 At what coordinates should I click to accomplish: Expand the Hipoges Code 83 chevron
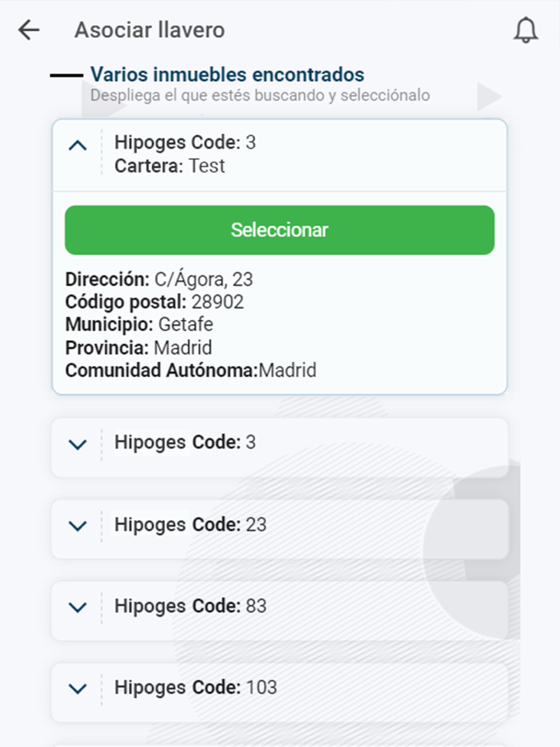[77, 607]
